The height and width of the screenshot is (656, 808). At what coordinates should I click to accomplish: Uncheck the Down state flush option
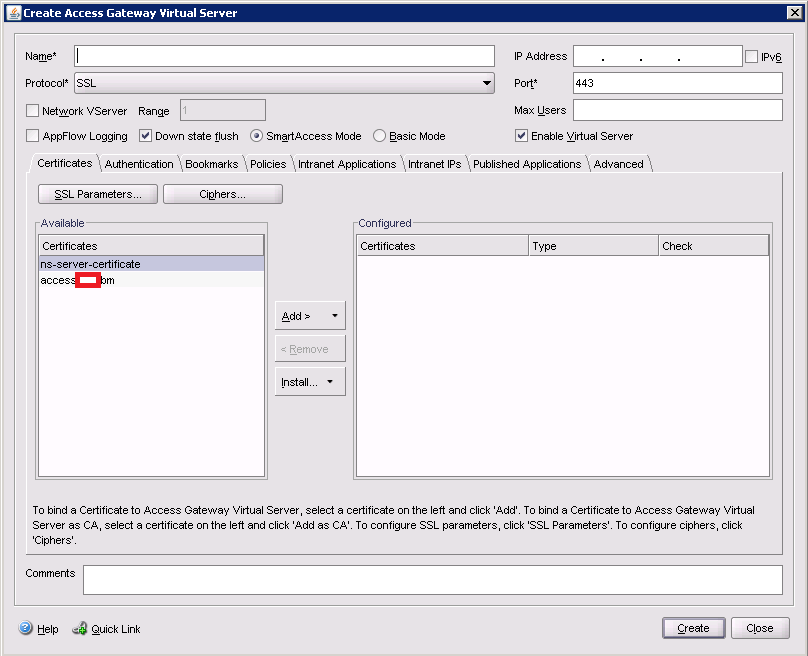145,136
